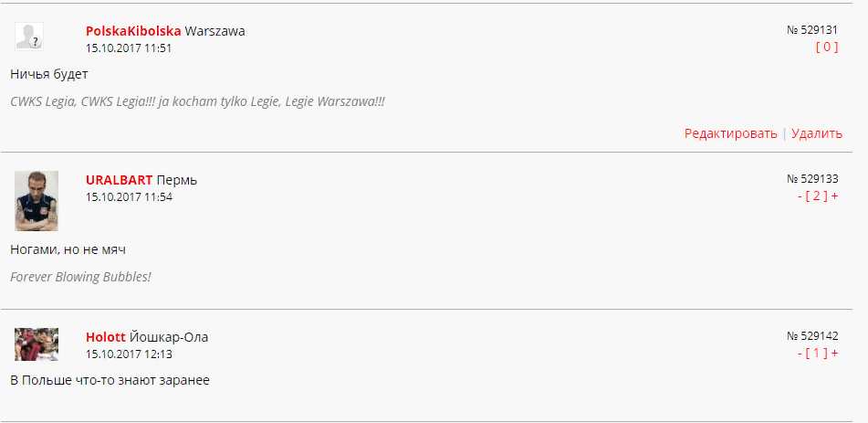Click PolskaKibolska's default avatar placeholder icon
868x423 pixels.
(29, 37)
